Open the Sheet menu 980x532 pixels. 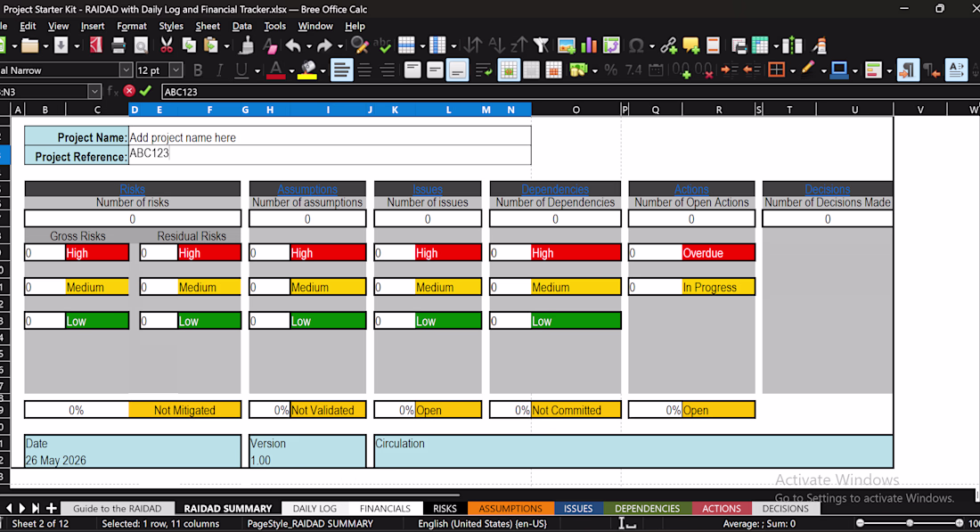[208, 26]
